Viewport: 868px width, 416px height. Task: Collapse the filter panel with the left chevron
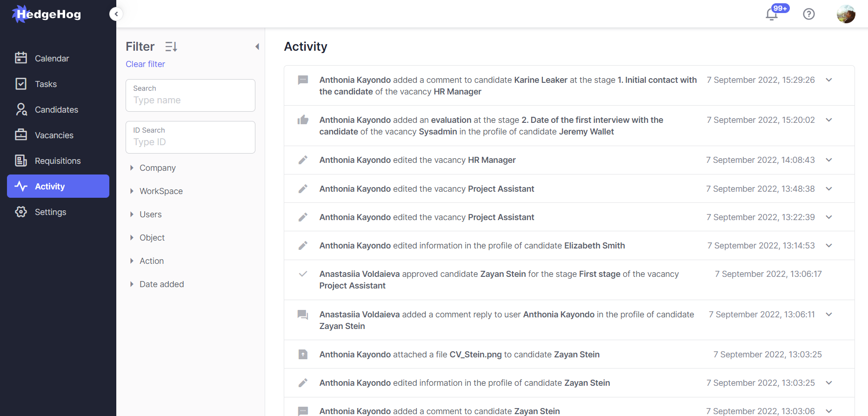(x=257, y=47)
